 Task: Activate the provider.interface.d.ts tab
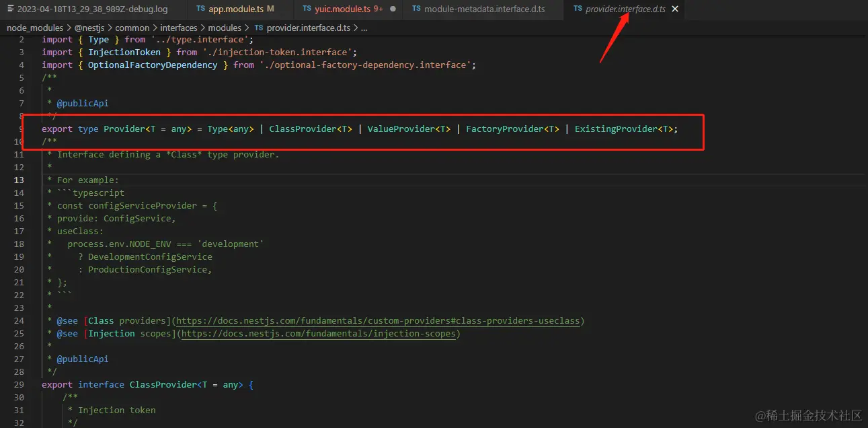(x=625, y=9)
